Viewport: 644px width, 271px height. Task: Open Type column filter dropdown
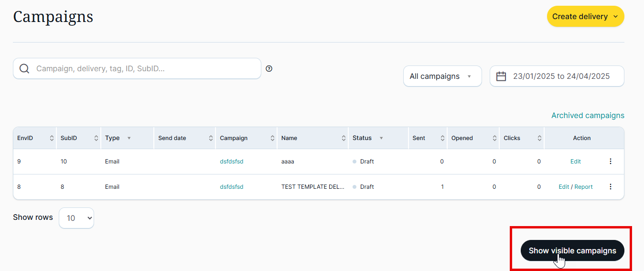(129, 138)
